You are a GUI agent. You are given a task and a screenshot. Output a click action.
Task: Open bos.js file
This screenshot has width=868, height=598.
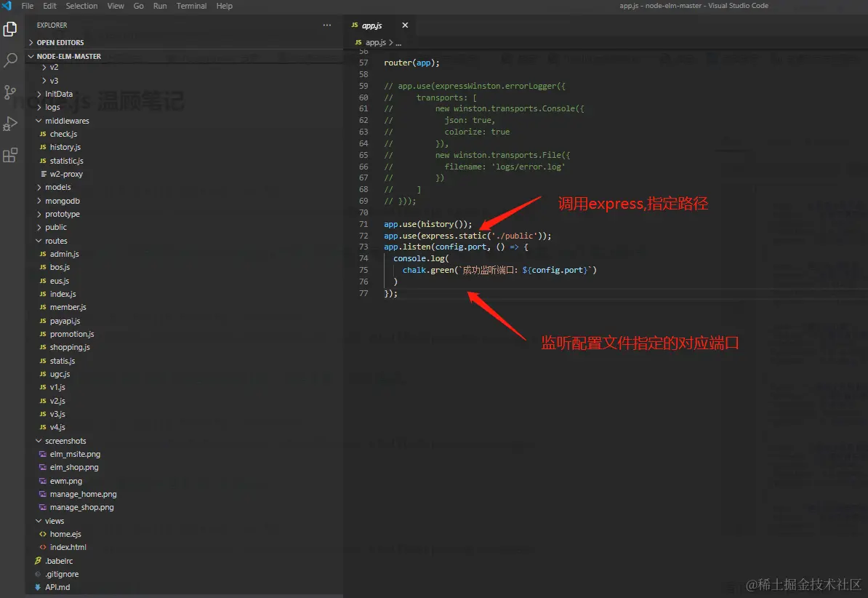coord(60,267)
